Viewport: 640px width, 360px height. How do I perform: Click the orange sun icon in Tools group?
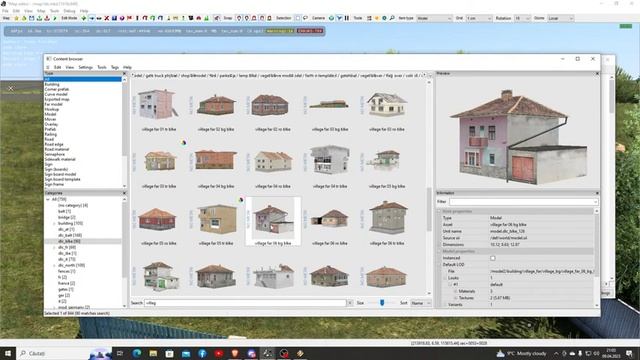[x=377, y=18]
